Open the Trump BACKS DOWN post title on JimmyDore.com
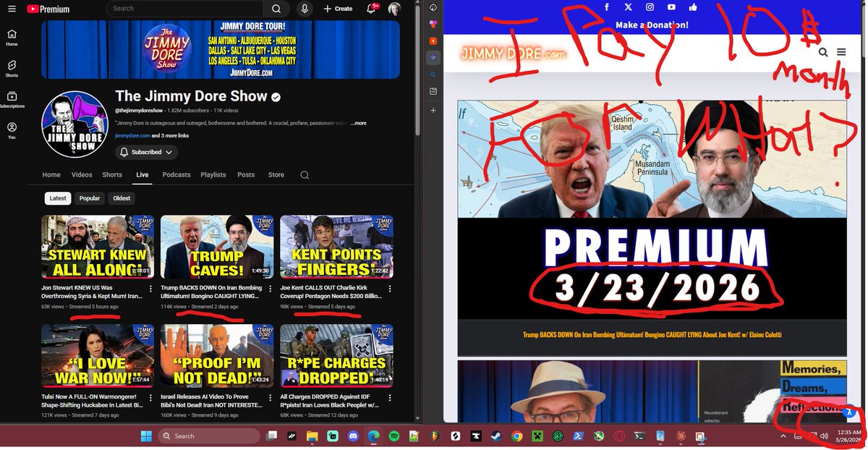The height and width of the screenshot is (450, 868). (x=652, y=334)
